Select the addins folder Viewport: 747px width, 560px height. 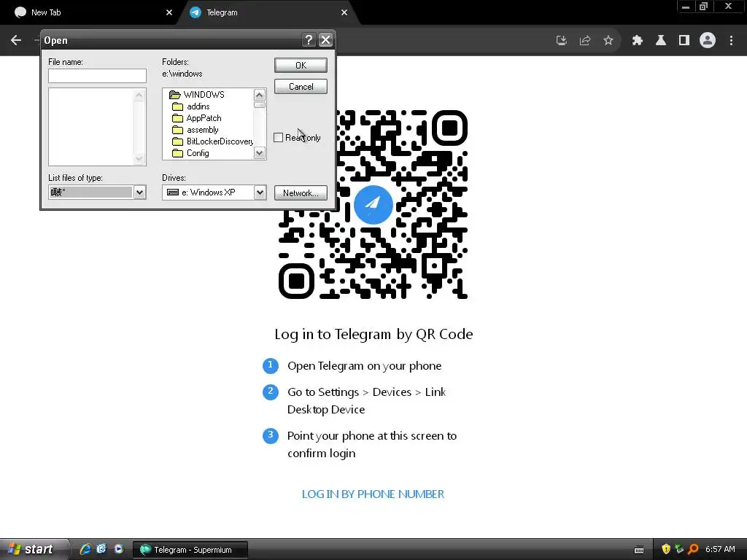click(x=191, y=106)
